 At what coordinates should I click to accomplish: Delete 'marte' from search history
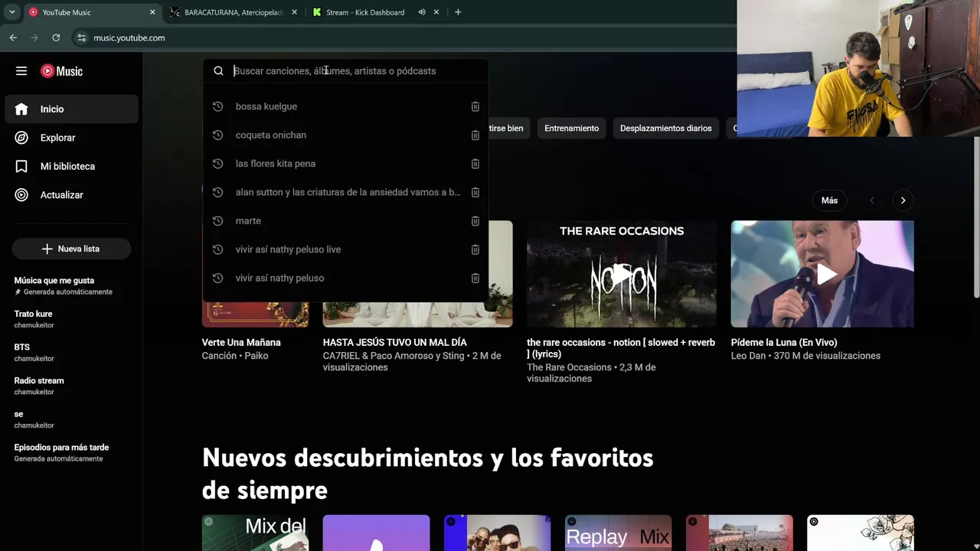click(475, 220)
